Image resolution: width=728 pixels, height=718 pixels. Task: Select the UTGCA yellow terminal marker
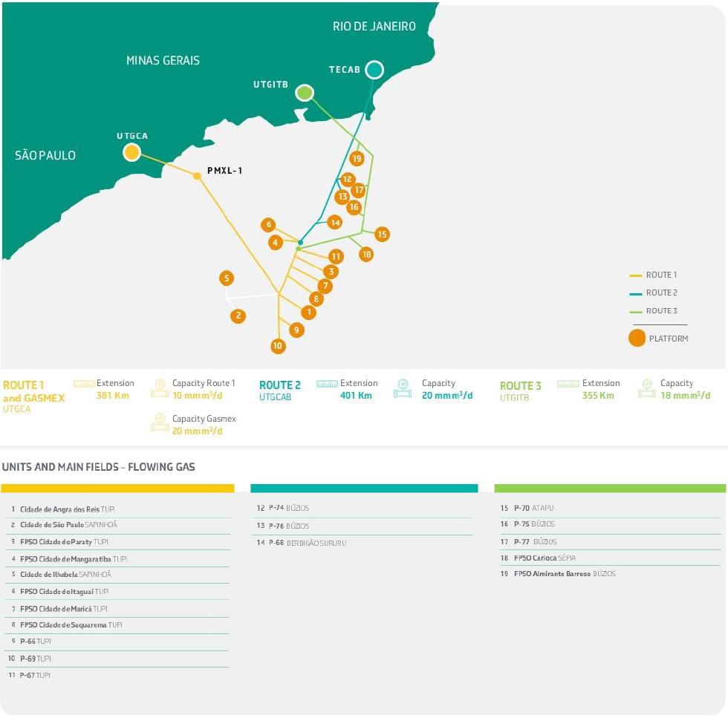click(131, 152)
